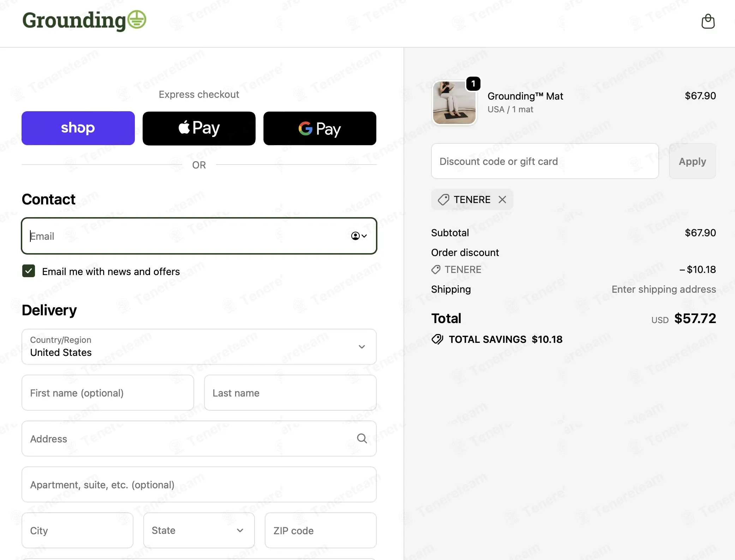
Task: Open the contact autofill icon in Email field
Action: click(x=359, y=236)
